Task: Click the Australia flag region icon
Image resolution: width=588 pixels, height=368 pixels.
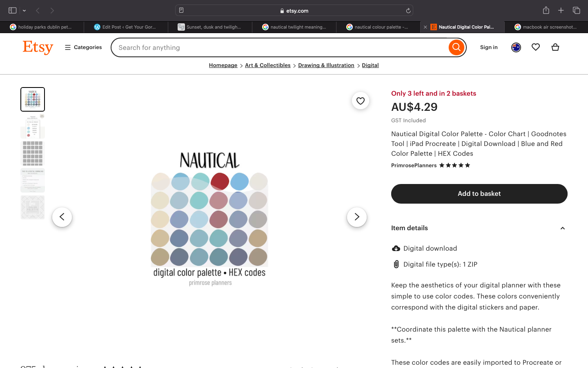Action: [516, 47]
